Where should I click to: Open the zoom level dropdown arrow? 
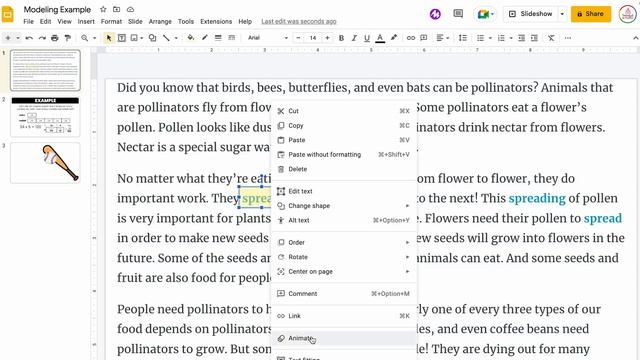pyautogui.click(x=94, y=38)
